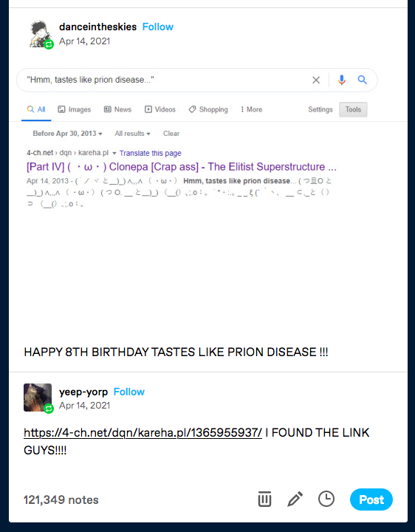Open yeep-yorp avatar image

tap(38, 398)
